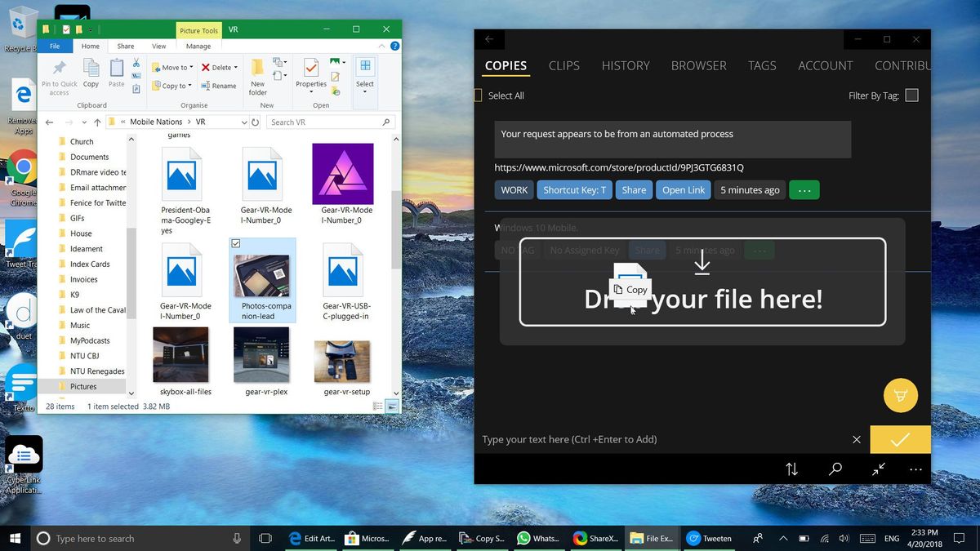Click the microsoft.com product link

tap(618, 167)
